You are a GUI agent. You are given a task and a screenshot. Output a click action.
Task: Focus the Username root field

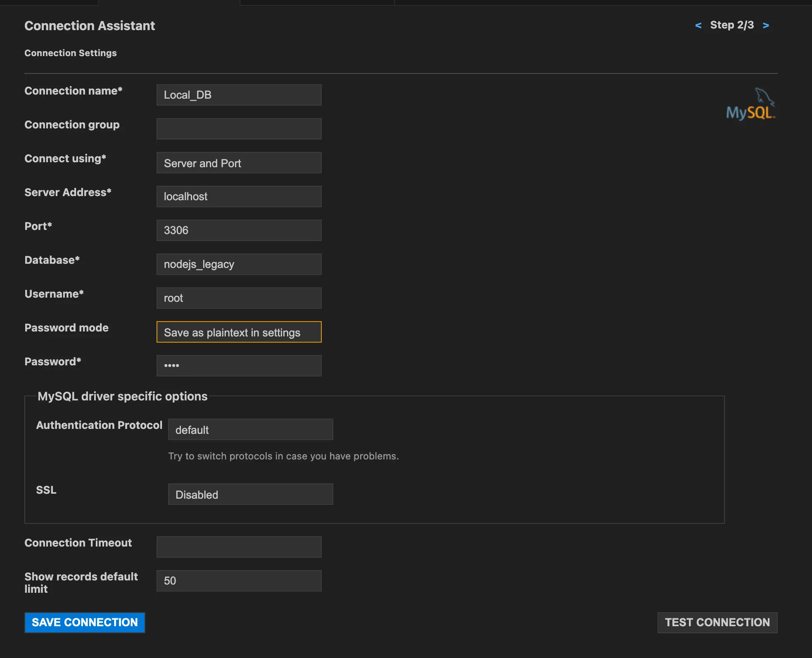pyautogui.click(x=239, y=298)
